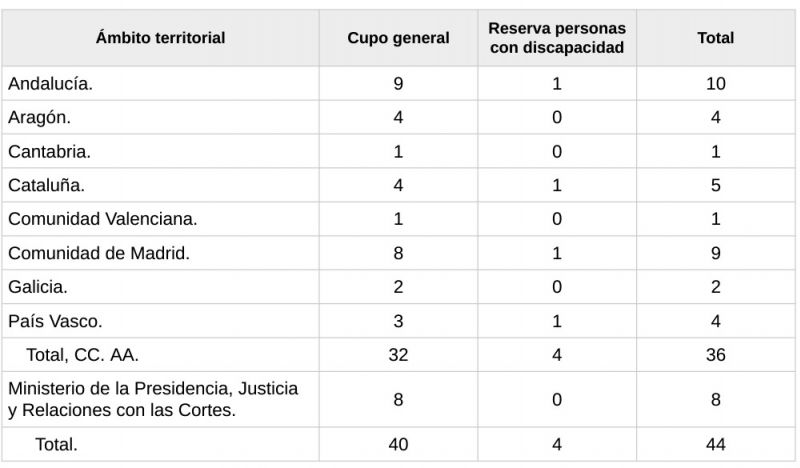The image size is (800, 468).
Task: Select the Total column header
Action: tap(716, 38)
